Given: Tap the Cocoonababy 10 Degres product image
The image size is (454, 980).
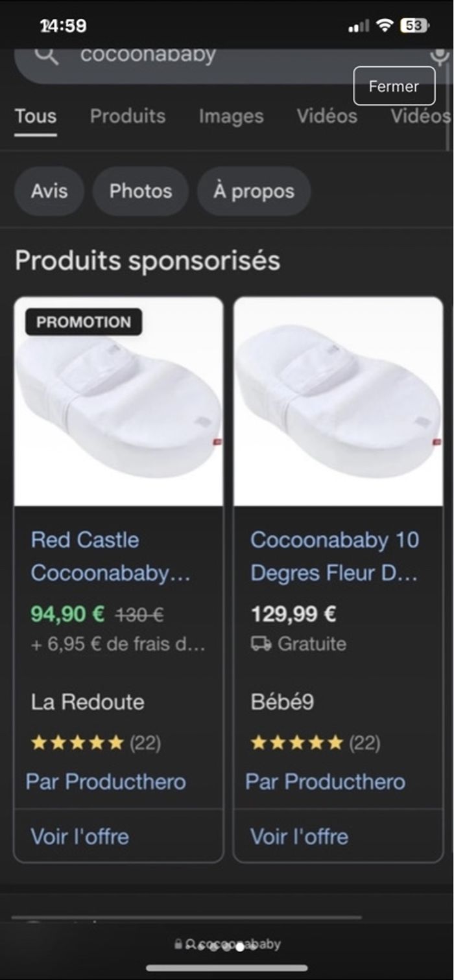Looking at the screenshot, I should (338, 401).
